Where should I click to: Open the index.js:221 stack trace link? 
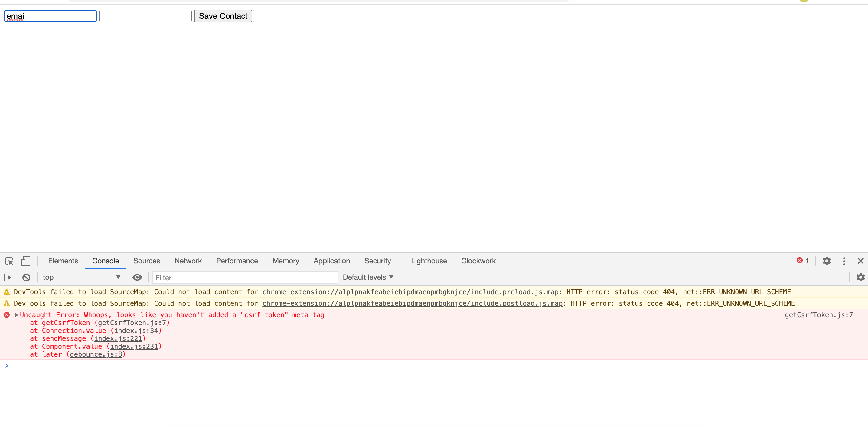coord(118,339)
